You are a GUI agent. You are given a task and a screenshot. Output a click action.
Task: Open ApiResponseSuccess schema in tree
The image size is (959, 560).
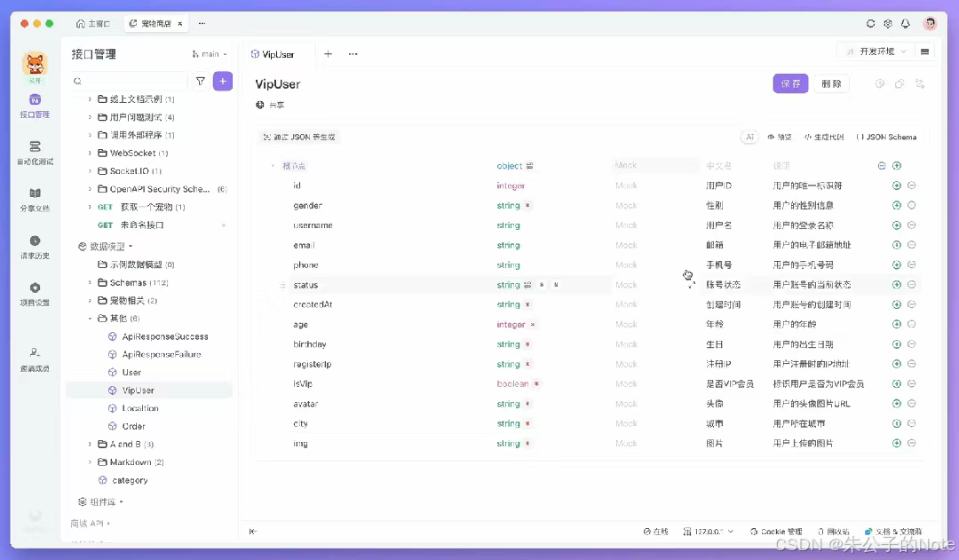pyautogui.click(x=165, y=336)
